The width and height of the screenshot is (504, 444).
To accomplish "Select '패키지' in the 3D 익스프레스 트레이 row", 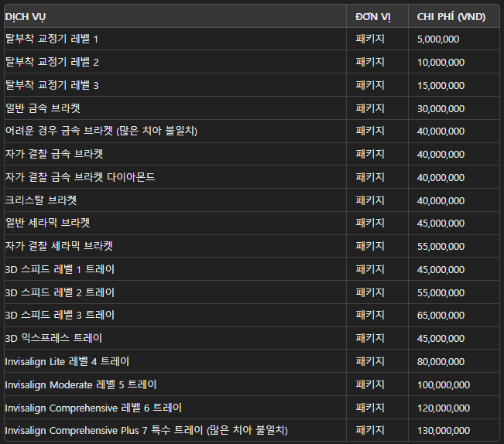I will pos(370,338).
